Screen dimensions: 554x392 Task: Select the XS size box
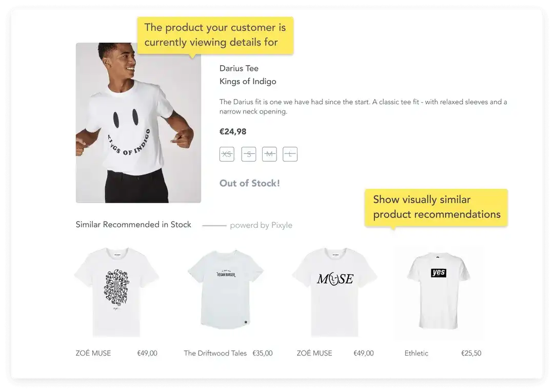point(227,154)
